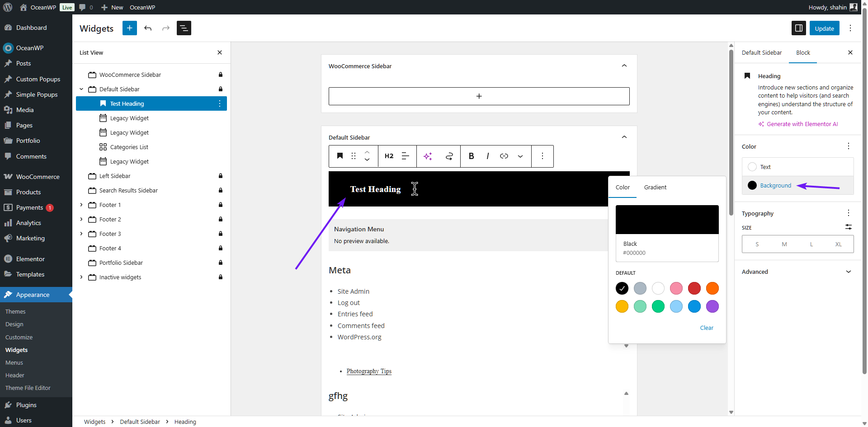Viewport: 868px width, 427px height.
Task: Toggle italic formatting
Action: [x=487, y=156]
